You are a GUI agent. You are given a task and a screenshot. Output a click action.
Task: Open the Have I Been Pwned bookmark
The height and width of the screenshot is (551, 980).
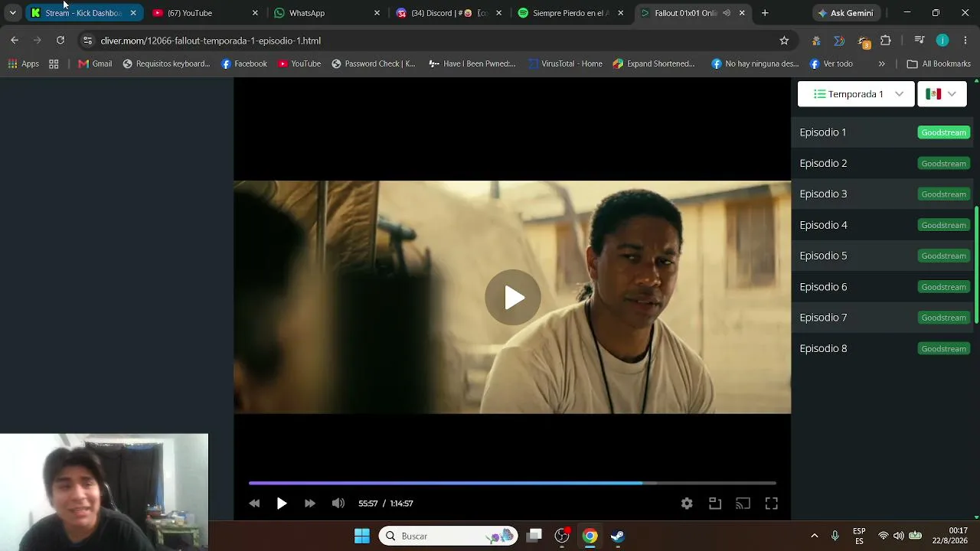[472, 64]
